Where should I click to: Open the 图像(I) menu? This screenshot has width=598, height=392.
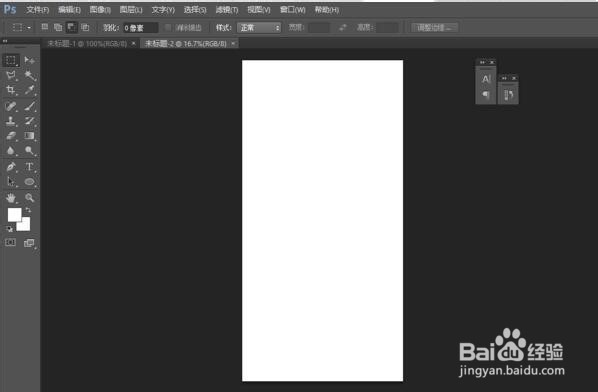pyautogui.click(x=100, y=10)
